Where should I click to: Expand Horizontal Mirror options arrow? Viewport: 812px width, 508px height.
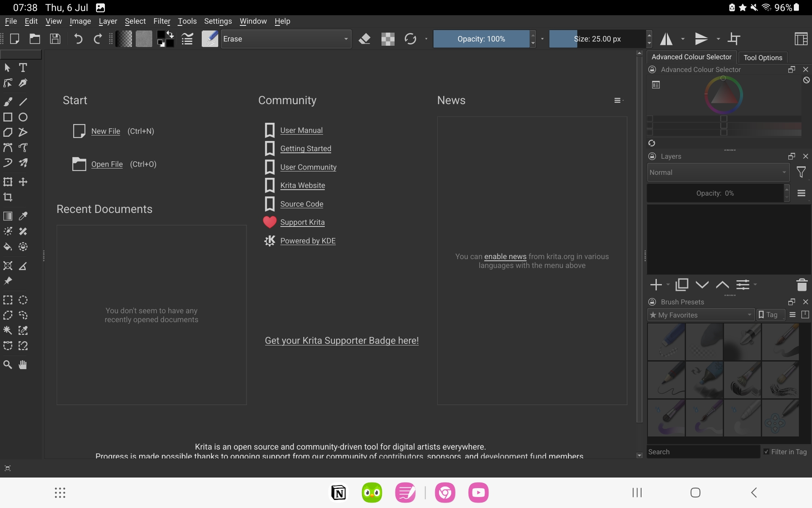[x=683, y=39]
